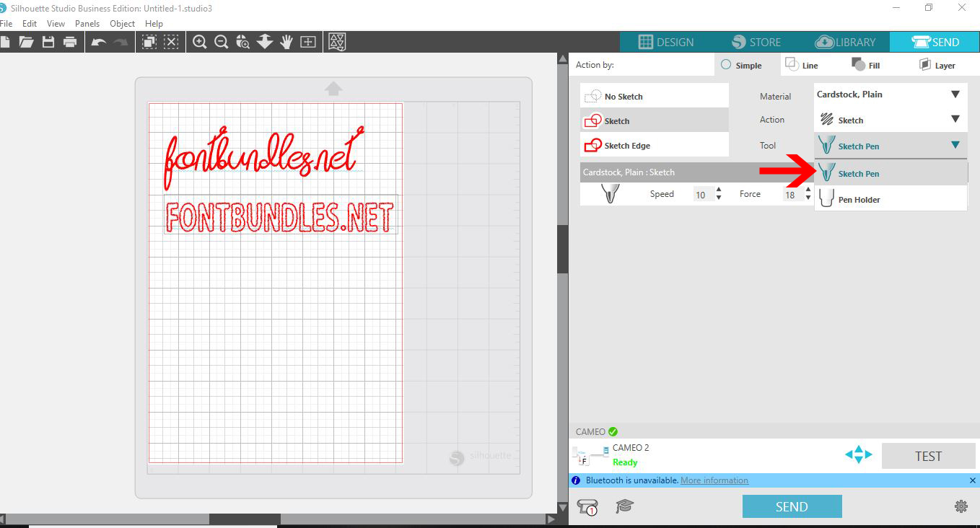Pick Sketch Pen from the tool list

click(891, 173)
